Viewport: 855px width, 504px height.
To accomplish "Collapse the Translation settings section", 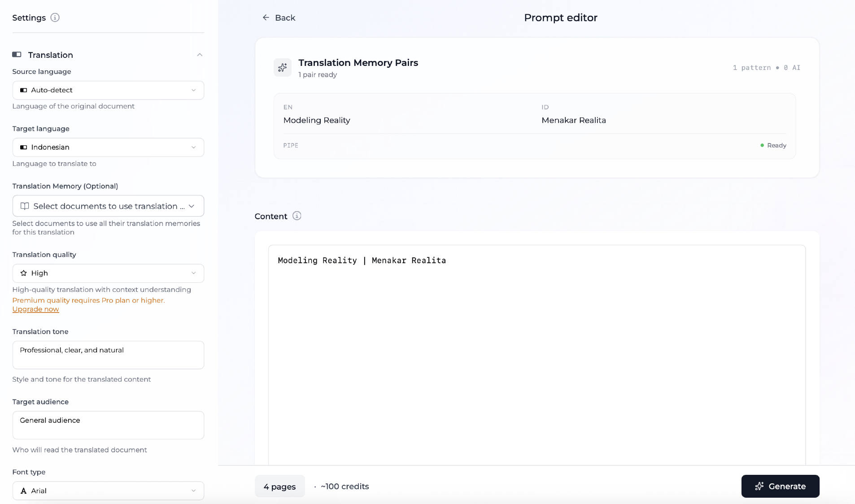I will coord(200,55).
